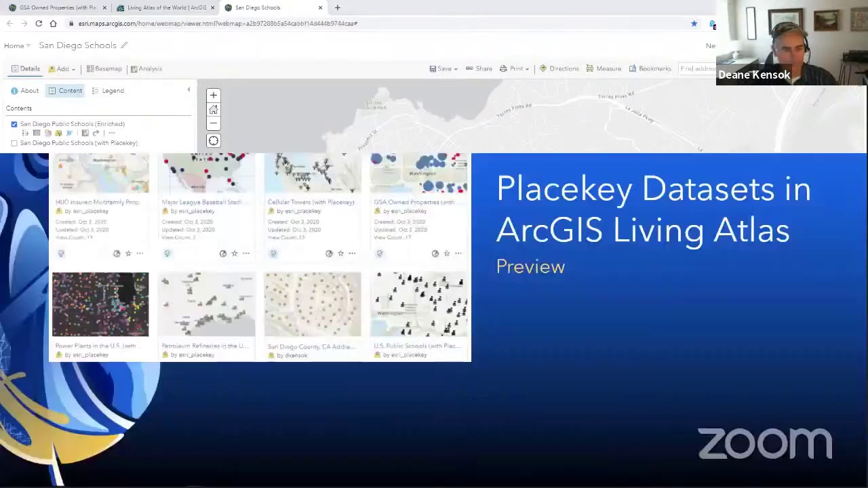Close the Living Atlas of the World tab
The width and height of the screenshot is (868, 488).
212,7
